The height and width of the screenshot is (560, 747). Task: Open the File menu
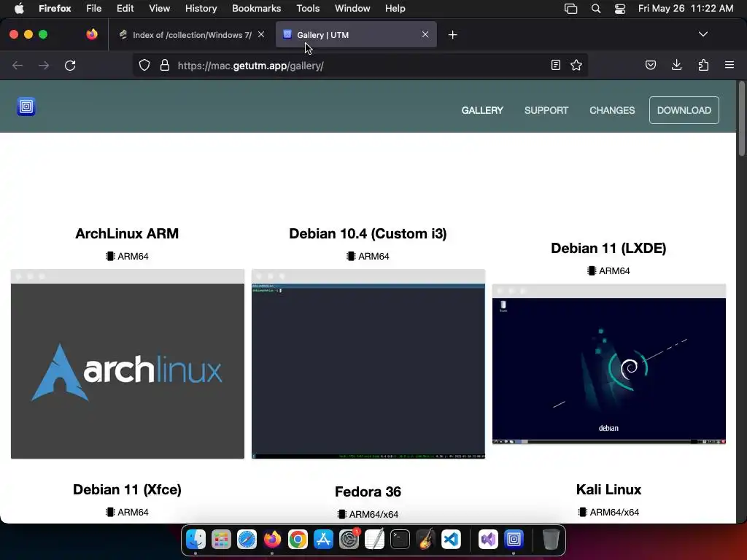pyautogui.click(x=94, y=9)
